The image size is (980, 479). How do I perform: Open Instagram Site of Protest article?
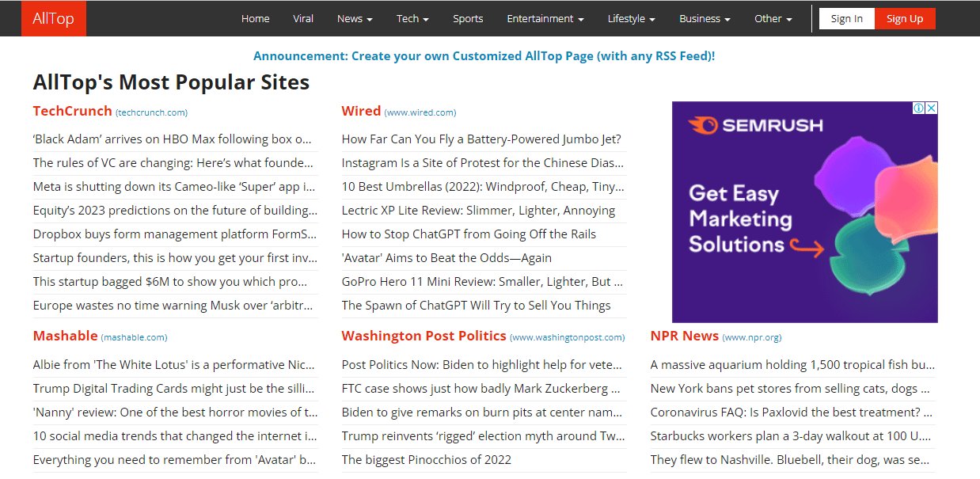483,163
